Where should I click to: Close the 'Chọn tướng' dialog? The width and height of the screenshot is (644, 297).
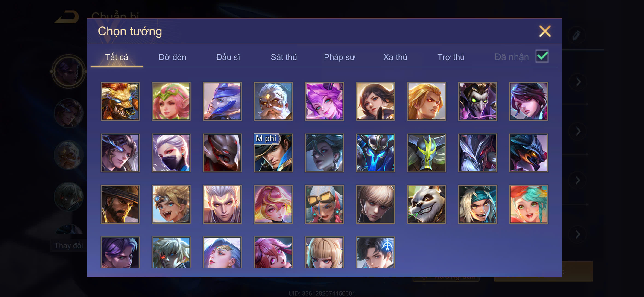[x=545, y=31]
